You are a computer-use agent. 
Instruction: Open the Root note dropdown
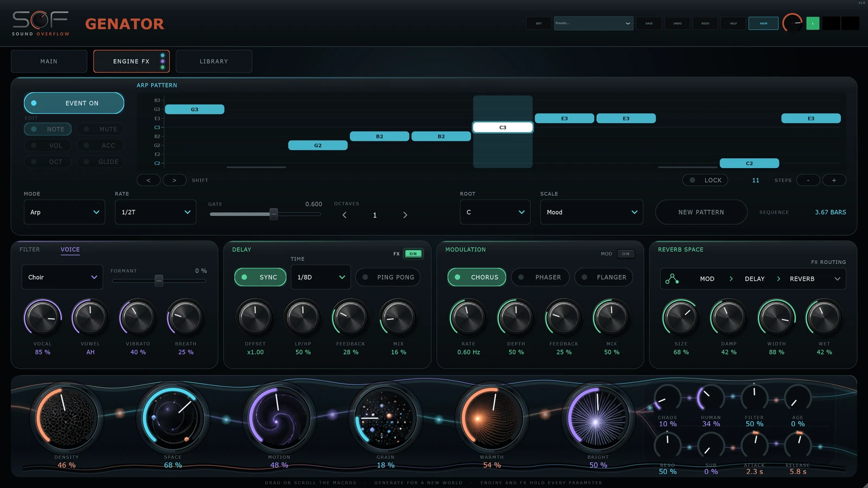coord(495,212)
